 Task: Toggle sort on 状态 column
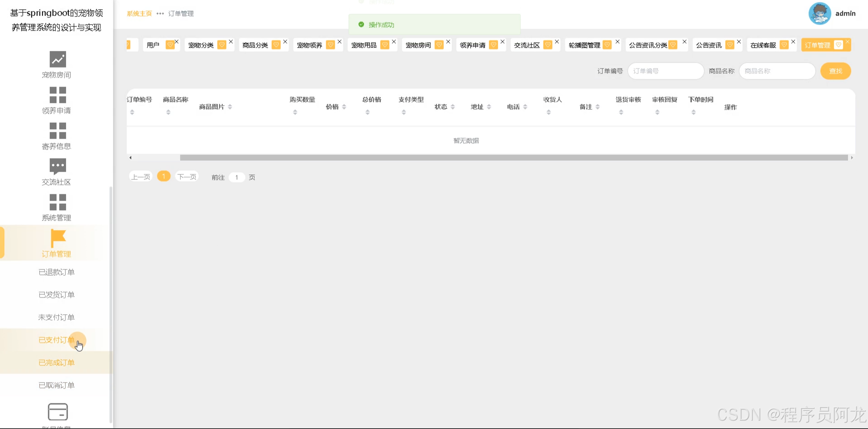coord(453,107)
